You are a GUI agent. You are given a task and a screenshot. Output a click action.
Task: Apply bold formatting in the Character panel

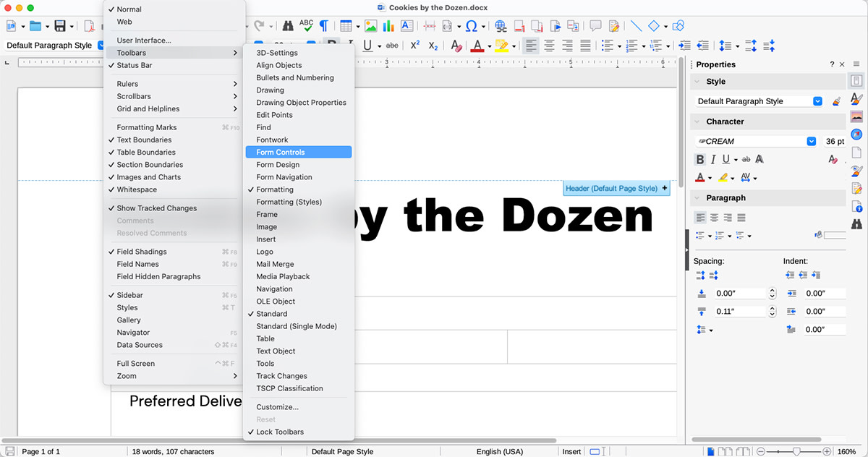[700, 158]
